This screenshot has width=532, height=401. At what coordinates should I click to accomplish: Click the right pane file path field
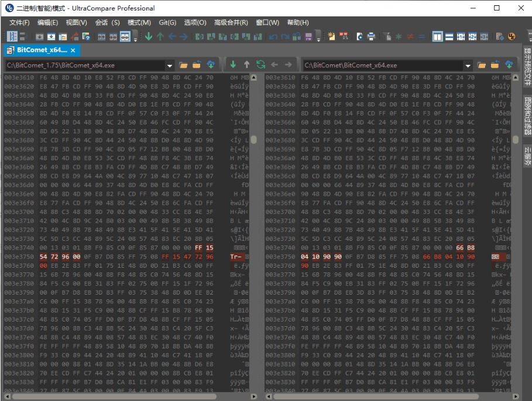[383, 65]
